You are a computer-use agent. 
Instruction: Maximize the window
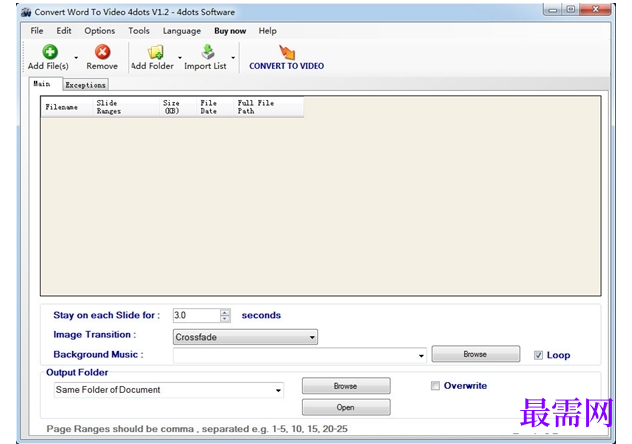pyautogui.click(x=570, y=10)
